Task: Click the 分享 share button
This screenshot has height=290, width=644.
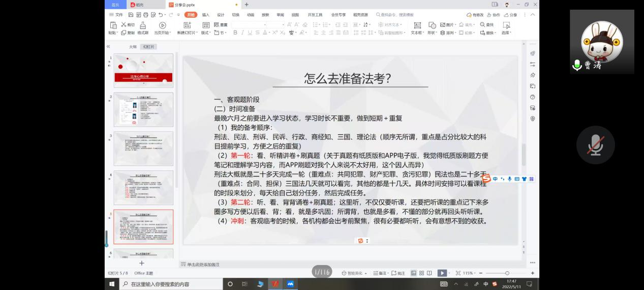Action: pyautogui.click(x=510, y=15)
